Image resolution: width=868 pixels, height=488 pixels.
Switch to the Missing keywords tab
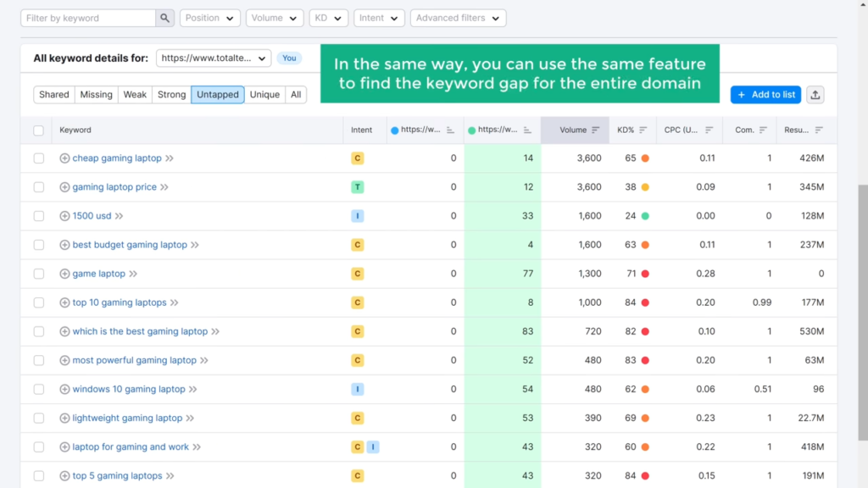96,94
